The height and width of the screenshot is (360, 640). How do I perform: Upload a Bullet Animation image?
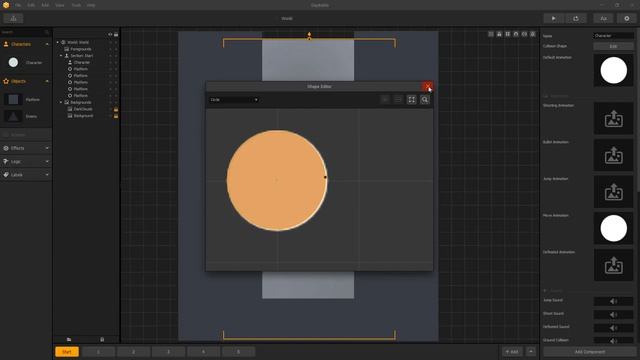click(613, 155)
